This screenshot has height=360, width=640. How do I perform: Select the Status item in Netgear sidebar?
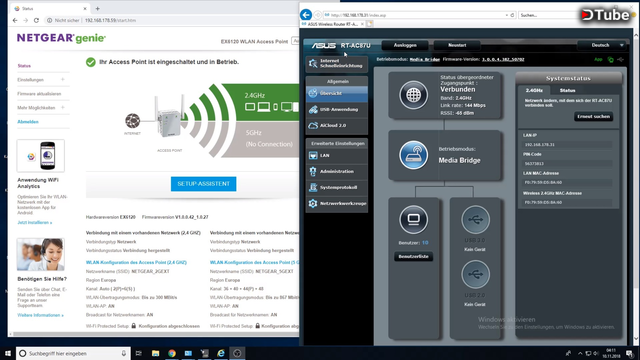(x=24, y=66)
